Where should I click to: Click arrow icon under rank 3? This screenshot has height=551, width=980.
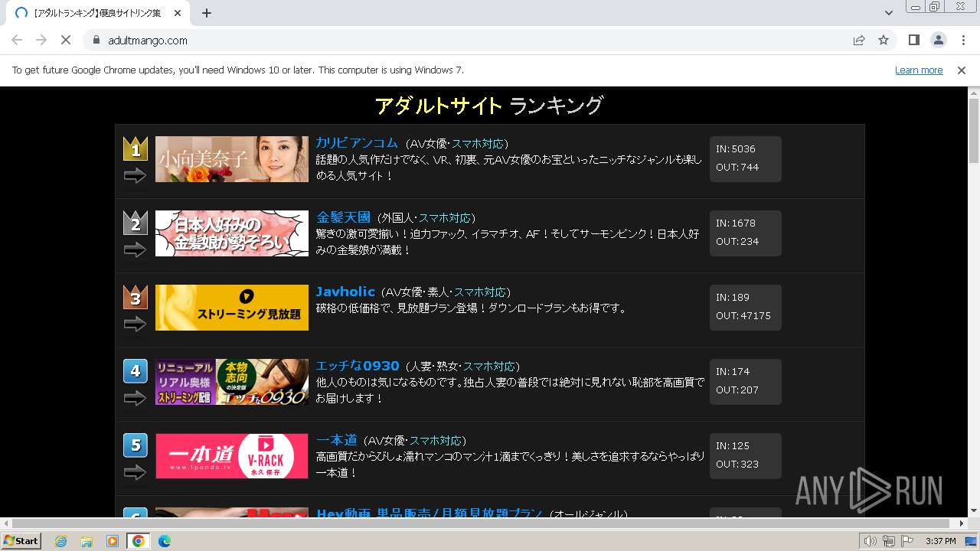(135, 324)
